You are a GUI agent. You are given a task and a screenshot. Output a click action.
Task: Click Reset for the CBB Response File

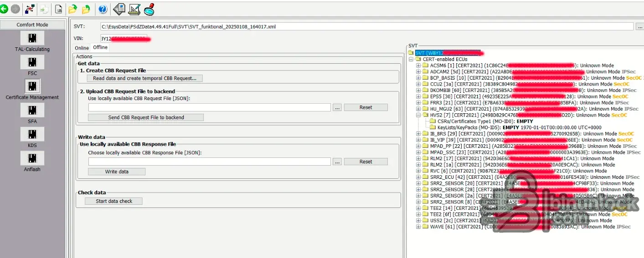(366, 162)
